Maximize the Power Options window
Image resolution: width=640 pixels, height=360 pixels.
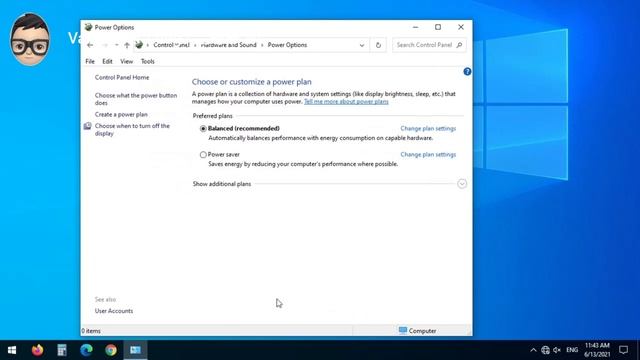pyautogui.click(x=438, y=27)
